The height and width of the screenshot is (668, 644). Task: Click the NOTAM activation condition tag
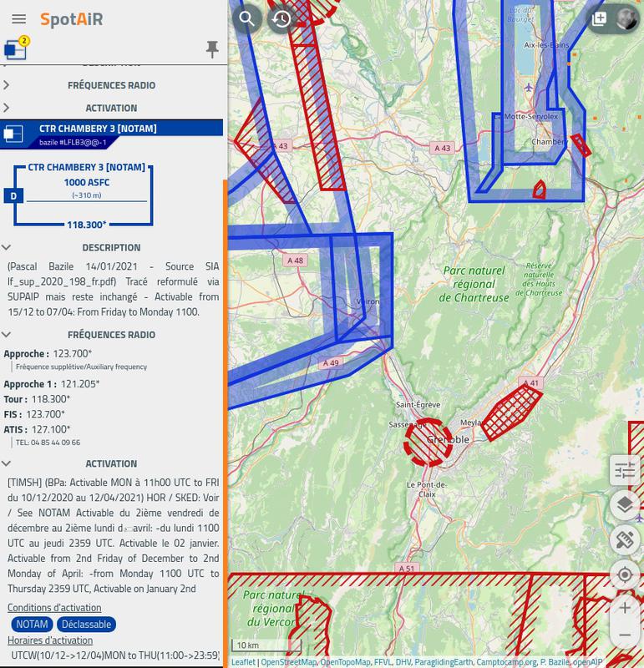pos(33,625)
